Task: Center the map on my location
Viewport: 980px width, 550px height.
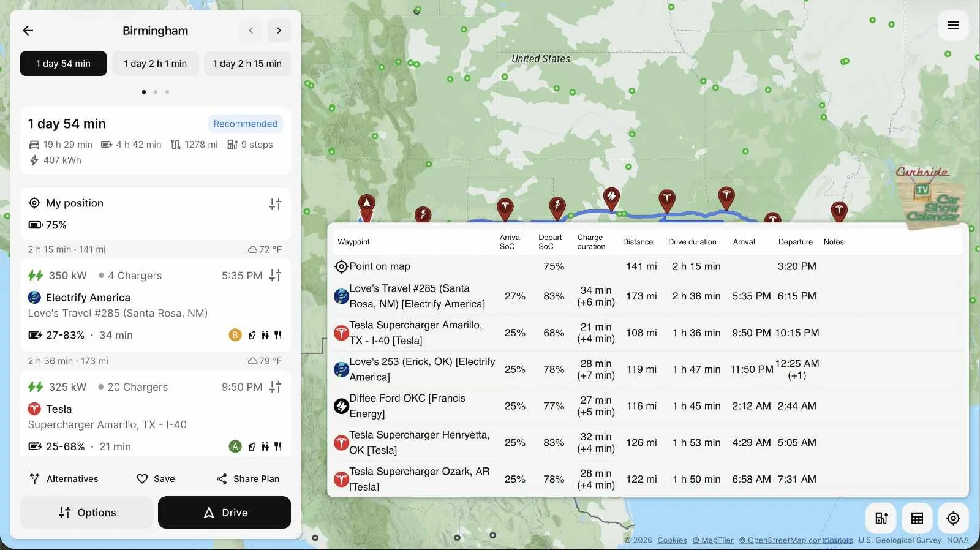Action: pyautogui.click(x=953, y=518)
